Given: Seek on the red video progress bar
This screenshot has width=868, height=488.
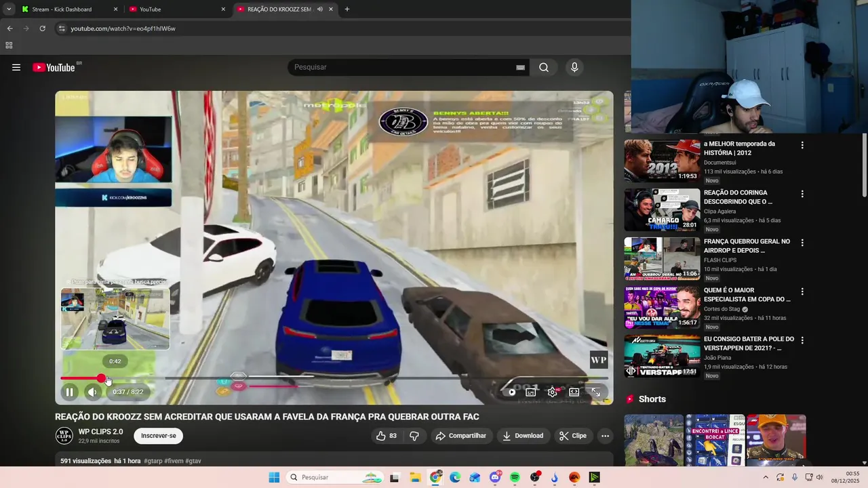Looking at the screenshot, I should pyautogui.click(x=334, y=378).
